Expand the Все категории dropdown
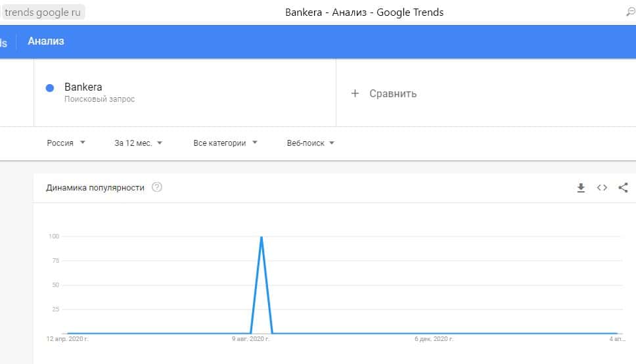 (x=225, y=143)
